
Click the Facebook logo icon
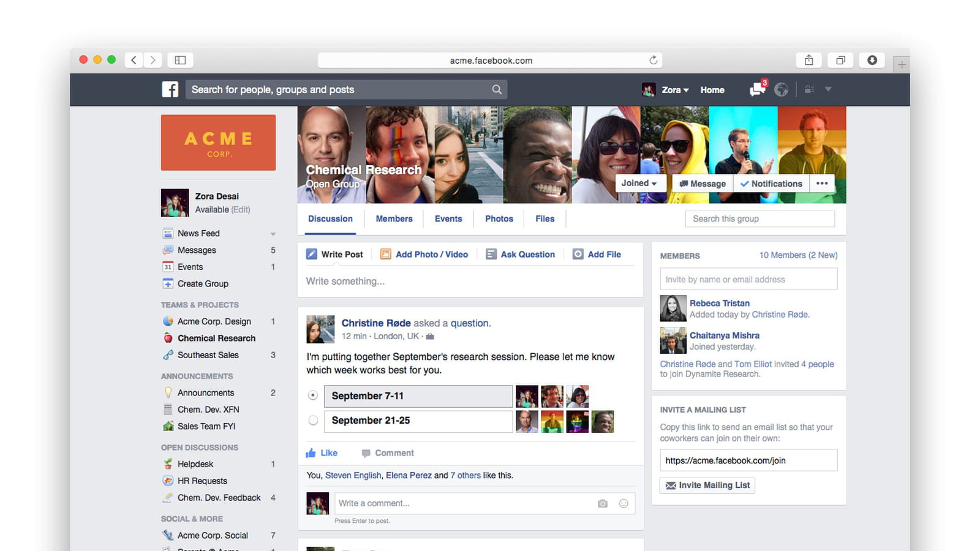tap(170, 89)
